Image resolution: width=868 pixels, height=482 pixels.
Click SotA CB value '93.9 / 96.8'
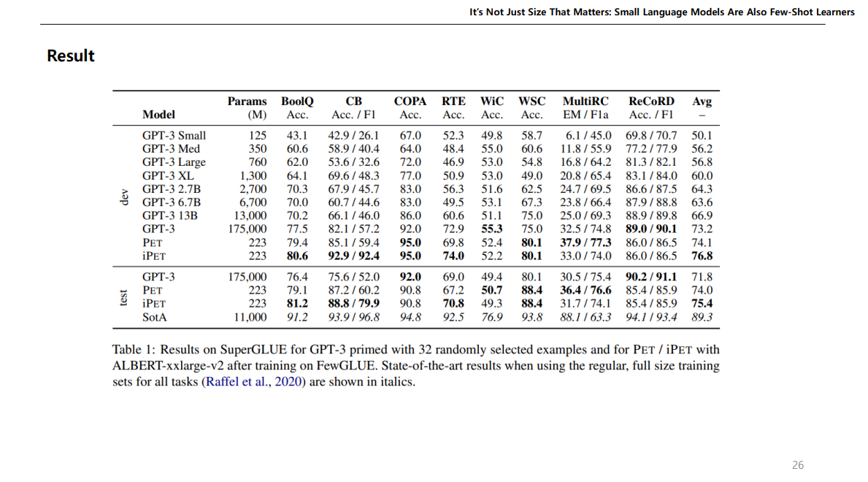pyautogui.click(x=354, y=318)
